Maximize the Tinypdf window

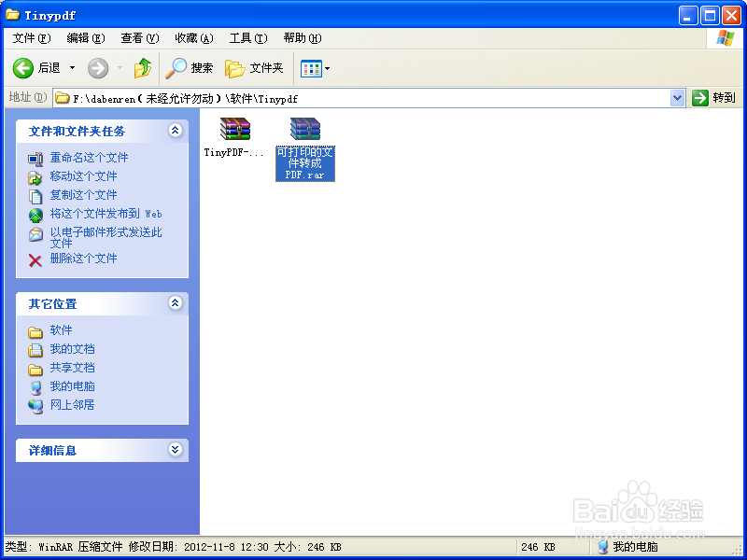(x=710, y=16)
